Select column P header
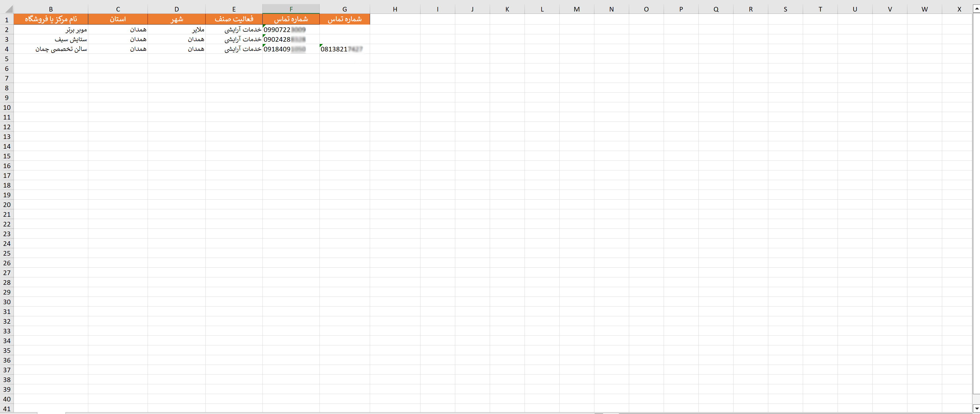 (681, 9)
